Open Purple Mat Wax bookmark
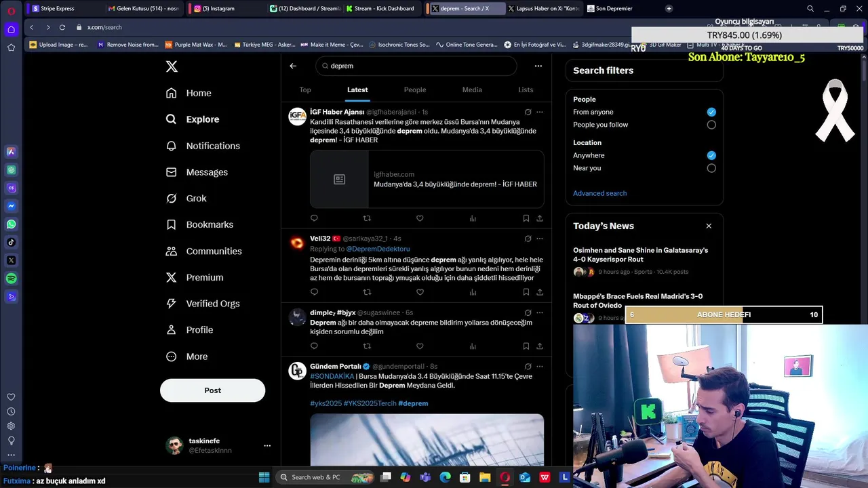 (x=196, y=45)
